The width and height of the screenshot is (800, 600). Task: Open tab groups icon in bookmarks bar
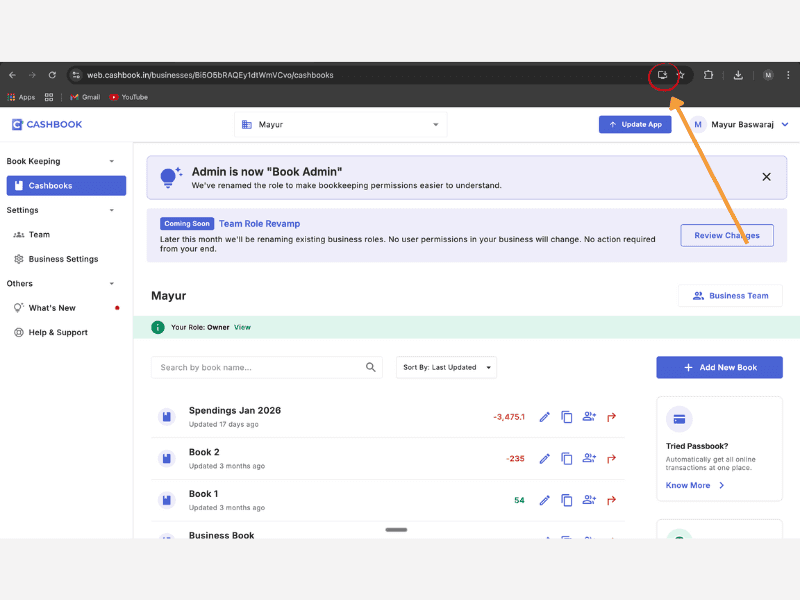[49, 97]
